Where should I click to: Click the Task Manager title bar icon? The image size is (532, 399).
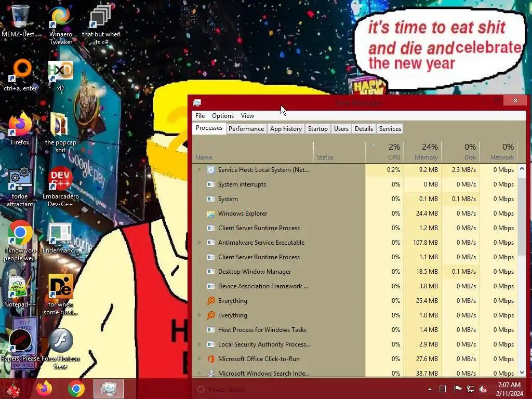pyautogui.click(x=197, y=102)
